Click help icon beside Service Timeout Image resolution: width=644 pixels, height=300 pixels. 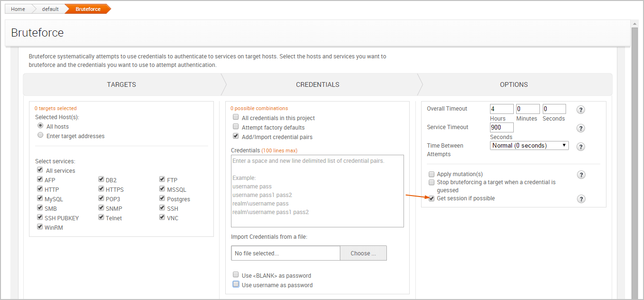pos(581,128)
